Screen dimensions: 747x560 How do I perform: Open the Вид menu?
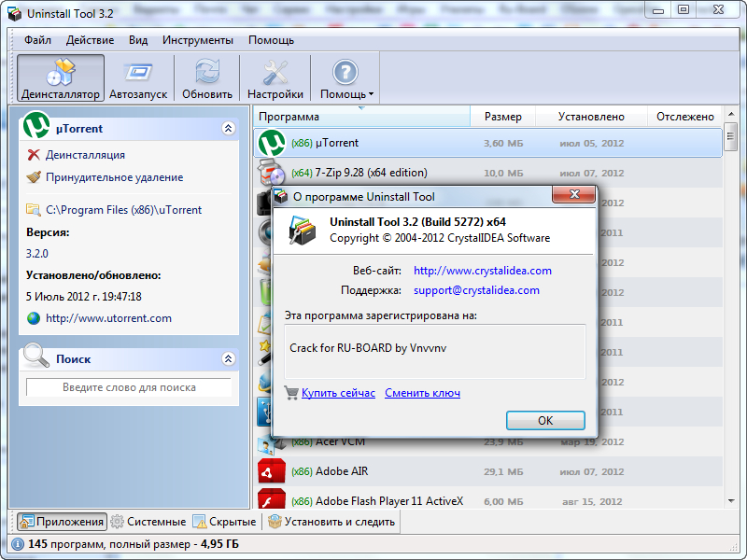138,40
